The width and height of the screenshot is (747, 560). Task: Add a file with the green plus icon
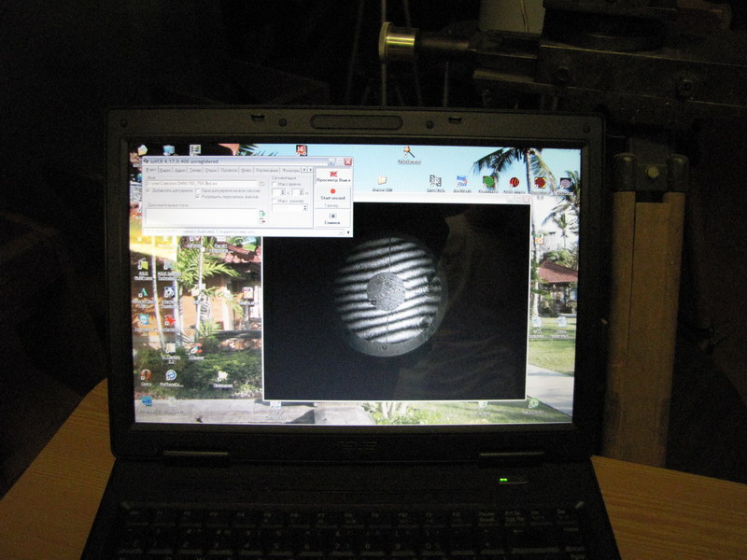[262, 214]
